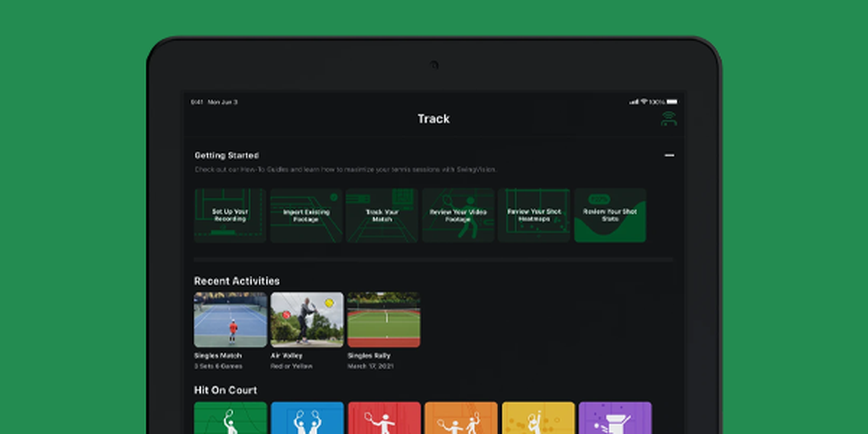This screenshot has width=868, height=434.
Task: Tap the 'Singles Rally' label text
Action: point(369,356)
